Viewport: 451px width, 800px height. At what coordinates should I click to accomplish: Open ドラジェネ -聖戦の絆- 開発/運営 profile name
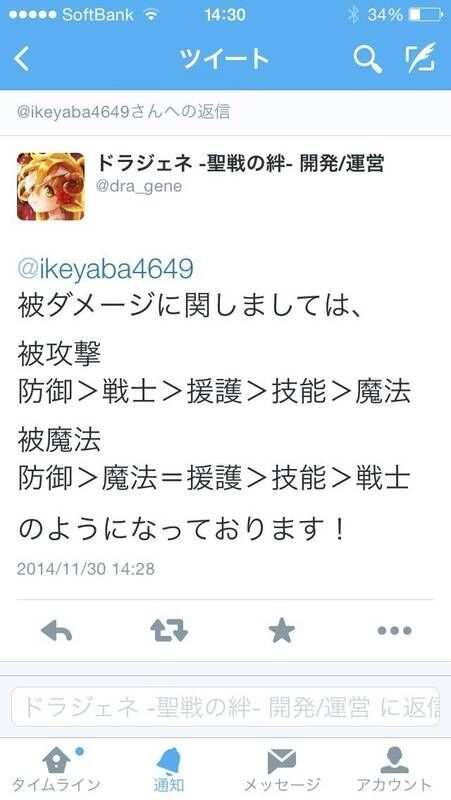click(240, 164)
